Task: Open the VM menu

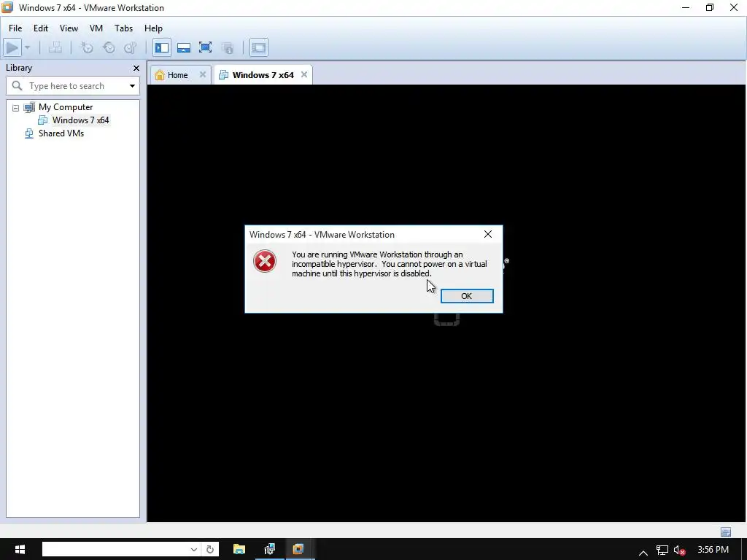Action: (96, 28)
